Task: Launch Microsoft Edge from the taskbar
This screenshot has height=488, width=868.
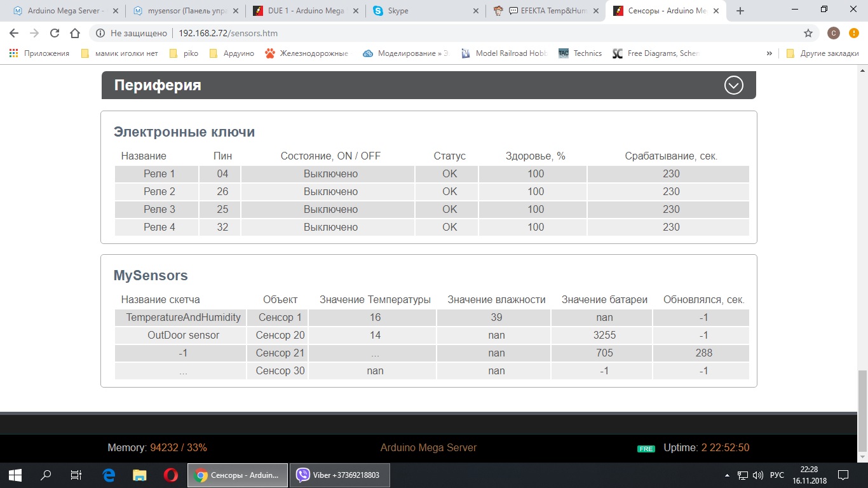Action: [x=109, y=475]
